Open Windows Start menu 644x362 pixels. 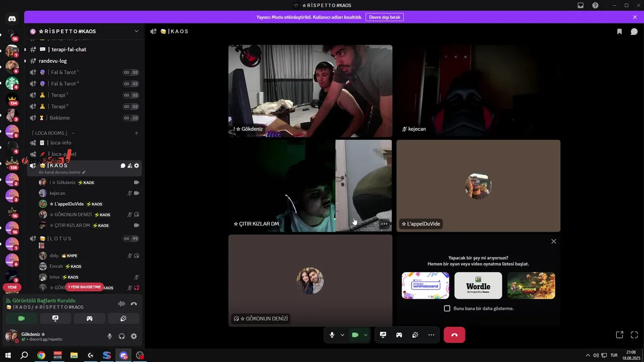click(x=8, y=355)
